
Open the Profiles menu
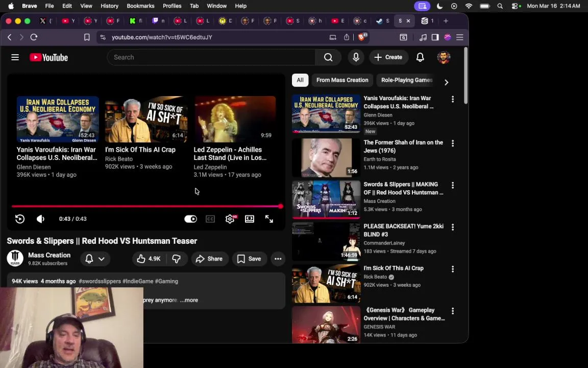(171, 6)
